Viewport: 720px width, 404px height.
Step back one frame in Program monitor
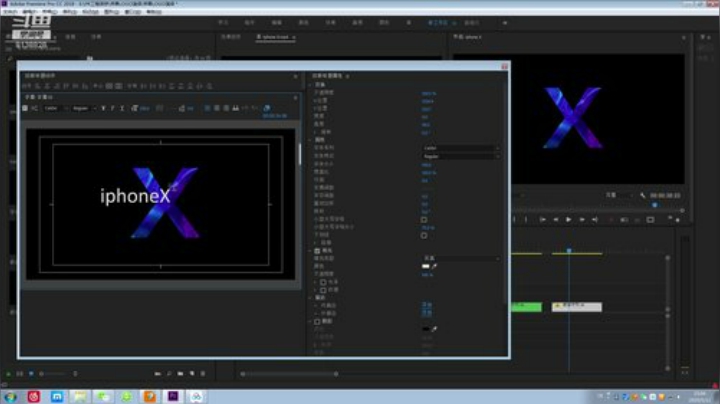556,220
